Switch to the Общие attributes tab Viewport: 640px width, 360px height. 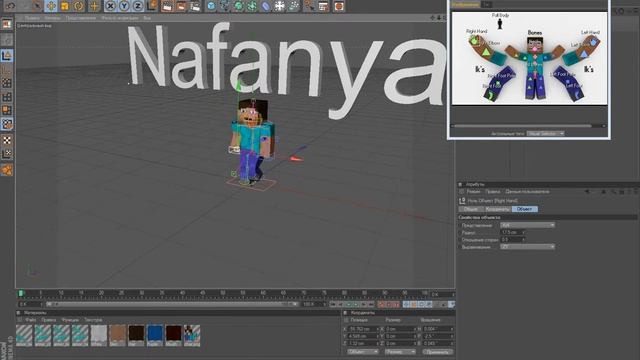[471, 209]
